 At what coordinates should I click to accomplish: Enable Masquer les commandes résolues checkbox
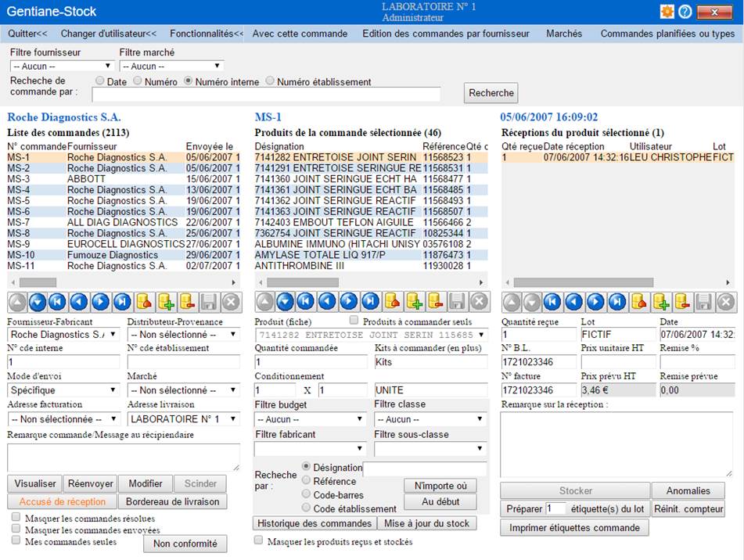tap(16, 516)
